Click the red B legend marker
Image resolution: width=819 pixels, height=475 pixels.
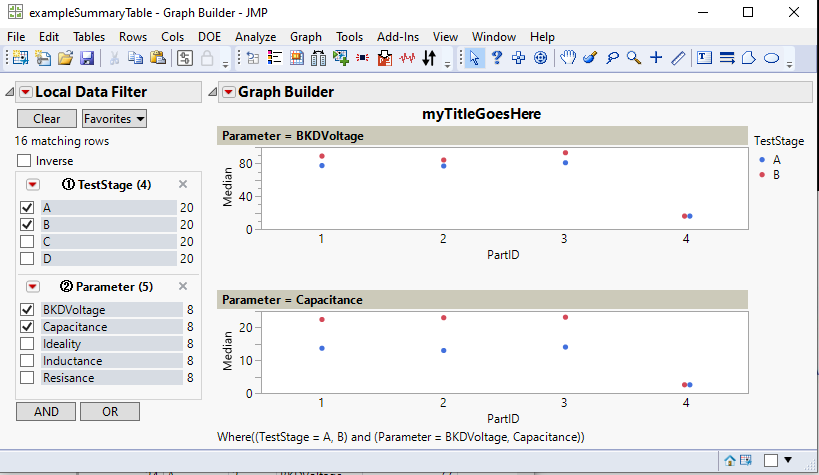click(x=762, y=175)
